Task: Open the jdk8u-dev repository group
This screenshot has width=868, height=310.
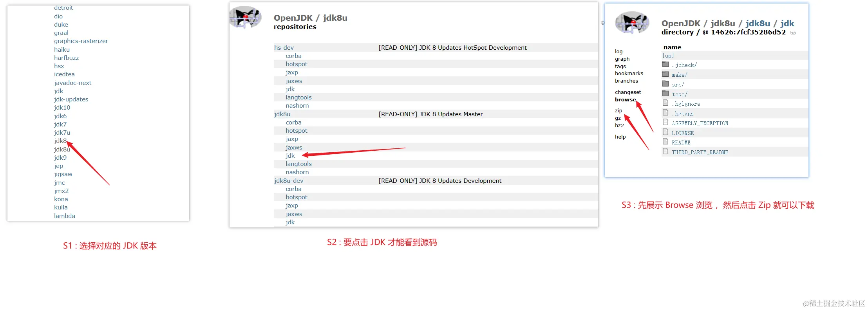Action: tap(289, 181)
